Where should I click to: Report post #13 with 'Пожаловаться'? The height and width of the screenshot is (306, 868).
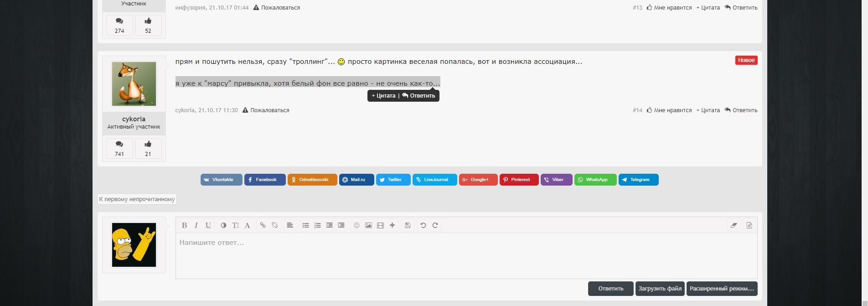tap(277, 8)
